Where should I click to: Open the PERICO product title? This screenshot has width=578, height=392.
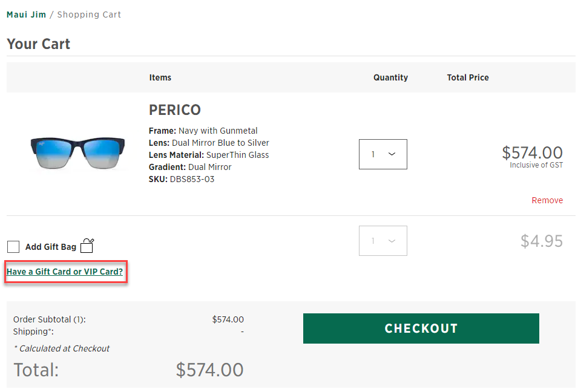[175, 109]
